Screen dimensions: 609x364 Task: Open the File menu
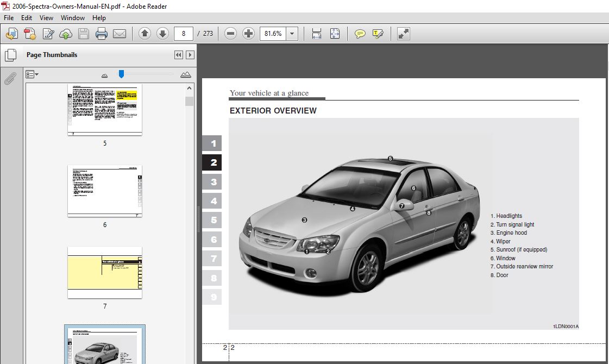pos(9,18)
